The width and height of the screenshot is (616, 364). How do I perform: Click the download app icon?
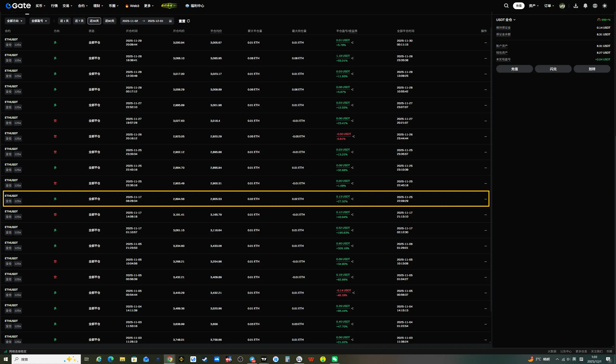(x=576, y=6)
